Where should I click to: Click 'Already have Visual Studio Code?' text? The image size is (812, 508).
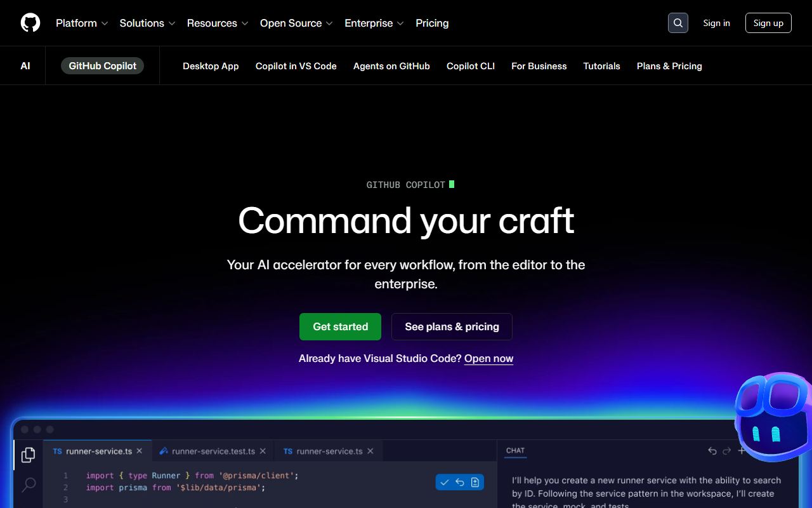pos(380,358)
